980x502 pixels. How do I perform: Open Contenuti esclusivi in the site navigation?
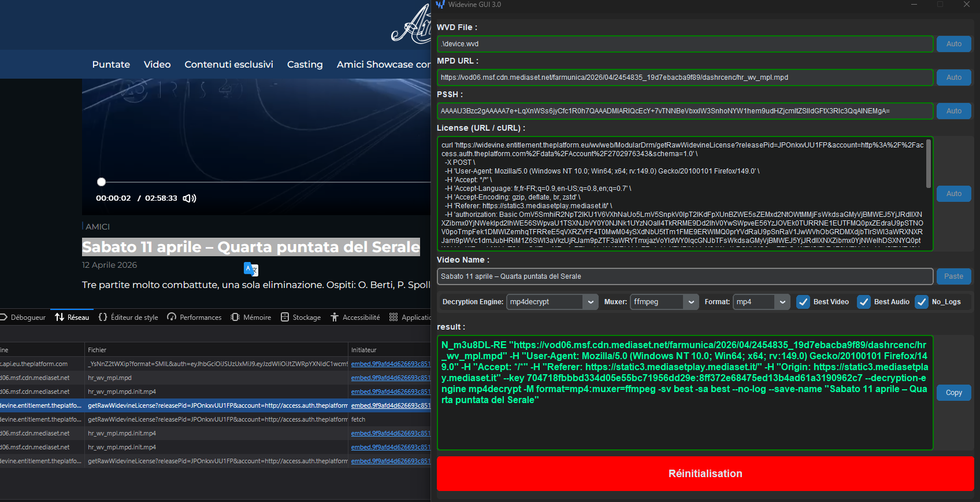[229, 65]
